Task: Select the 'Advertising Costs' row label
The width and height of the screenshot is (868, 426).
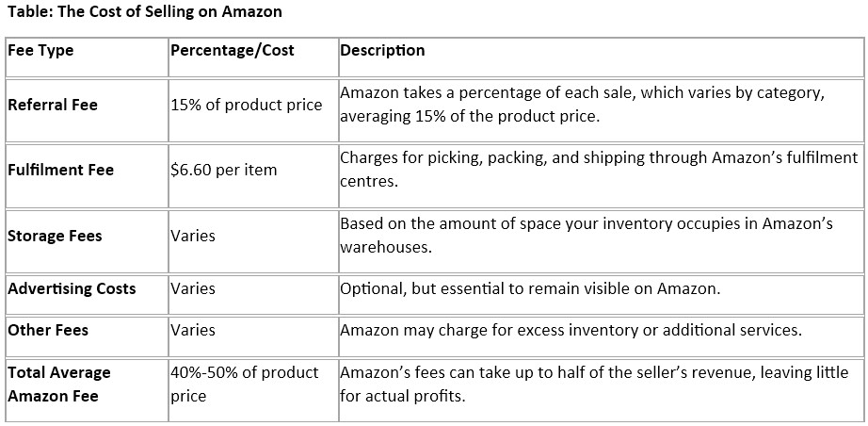Action: [72, 288]
